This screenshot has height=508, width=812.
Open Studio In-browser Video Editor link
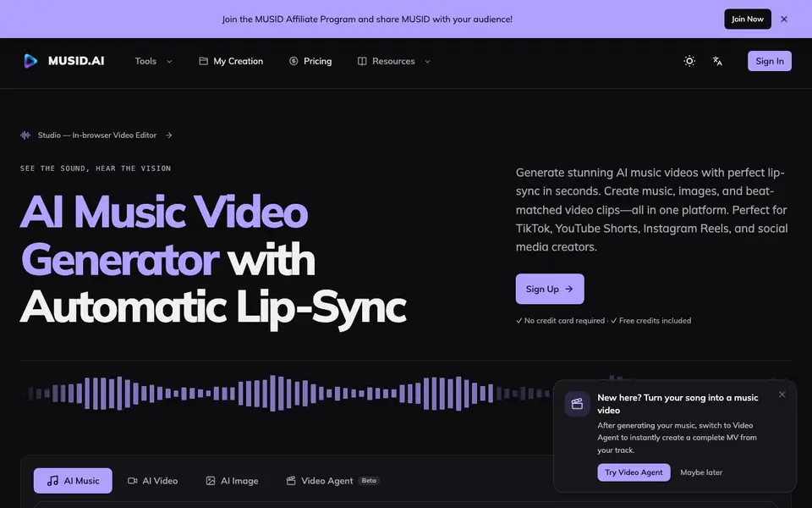click(96, 135)
